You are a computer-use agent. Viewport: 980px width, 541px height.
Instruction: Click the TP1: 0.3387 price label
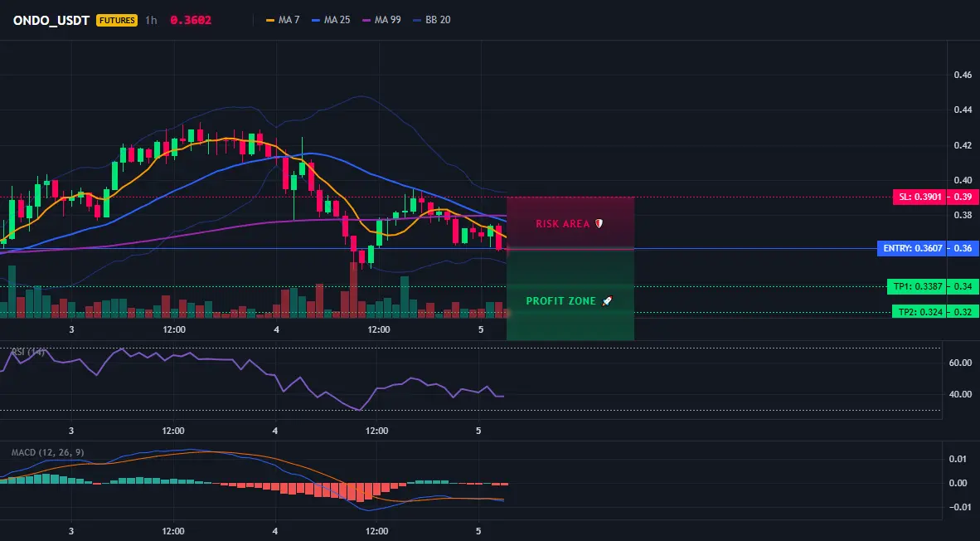915,287
